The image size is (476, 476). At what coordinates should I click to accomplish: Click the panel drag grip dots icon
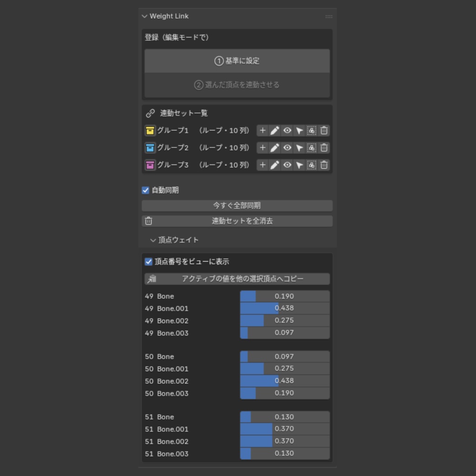(329, 16)
